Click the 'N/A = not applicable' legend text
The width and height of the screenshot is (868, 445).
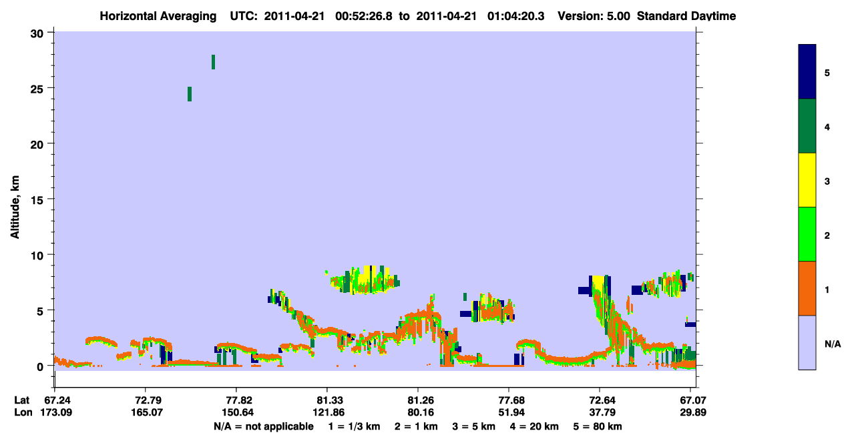263,426
